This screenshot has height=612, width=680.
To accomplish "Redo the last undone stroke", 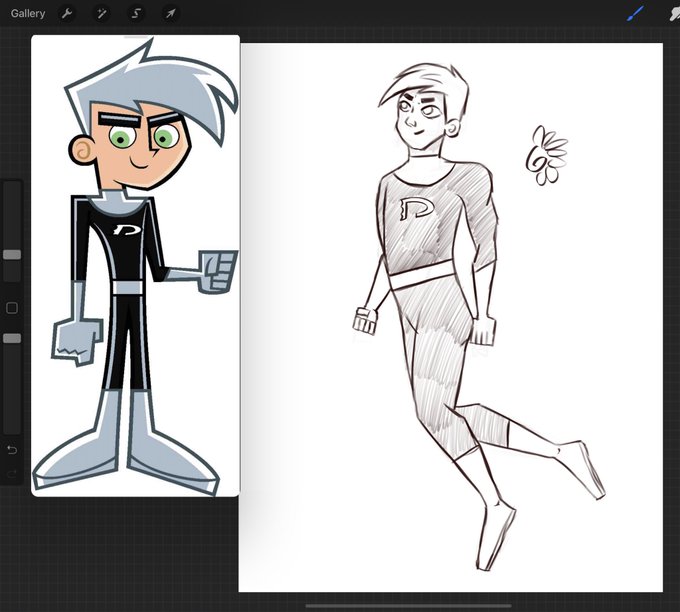I will (x=12, y=473).
